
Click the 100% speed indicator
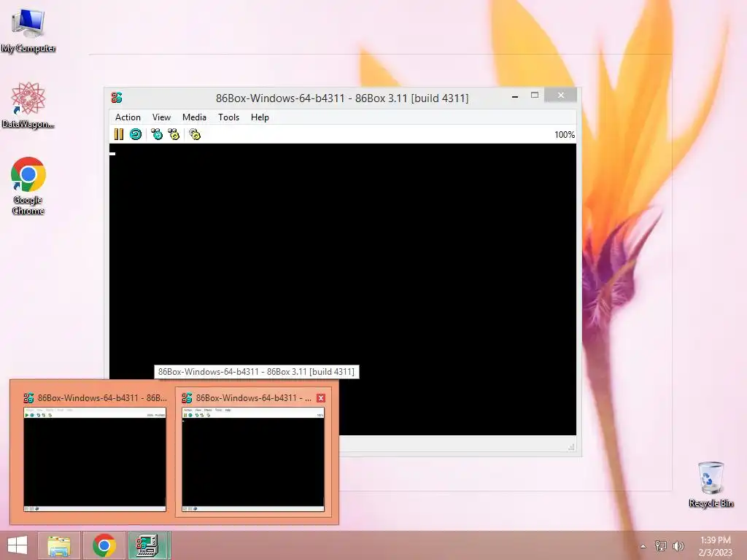[565, 135]
